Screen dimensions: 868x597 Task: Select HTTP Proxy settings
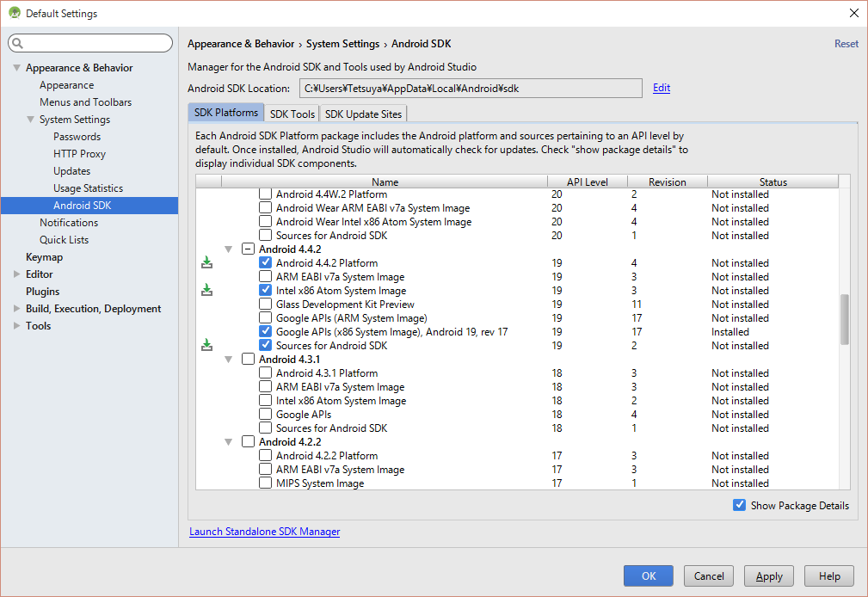(79, 154)
